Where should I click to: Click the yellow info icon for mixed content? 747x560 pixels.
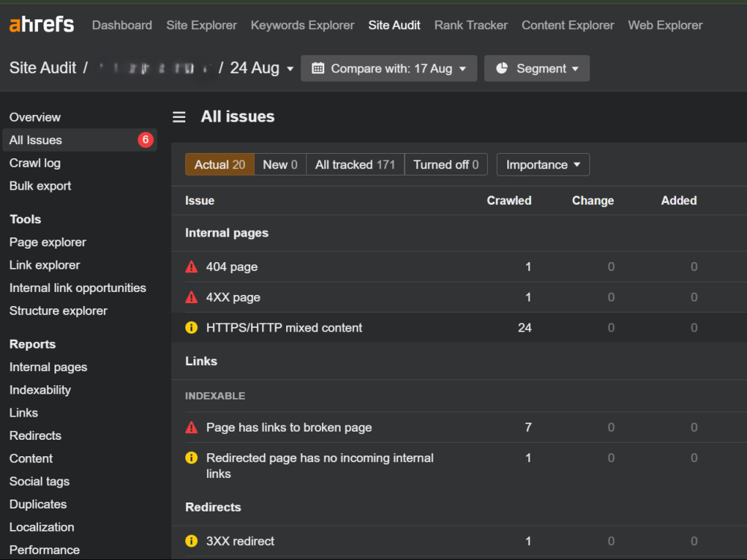tap(191, 328)
